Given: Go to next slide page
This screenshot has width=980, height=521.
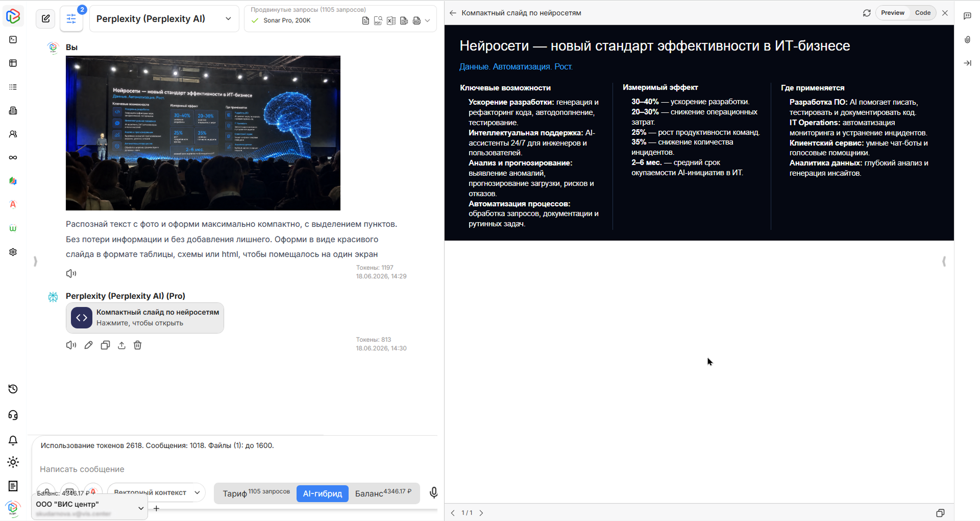Looking at the screenshot, I should 481,513.
